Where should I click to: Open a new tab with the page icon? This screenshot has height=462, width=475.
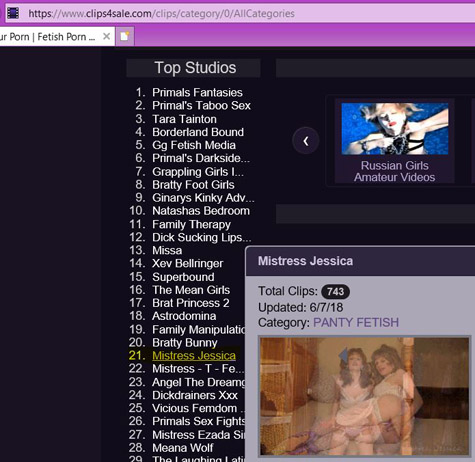[x=125, y=36]
